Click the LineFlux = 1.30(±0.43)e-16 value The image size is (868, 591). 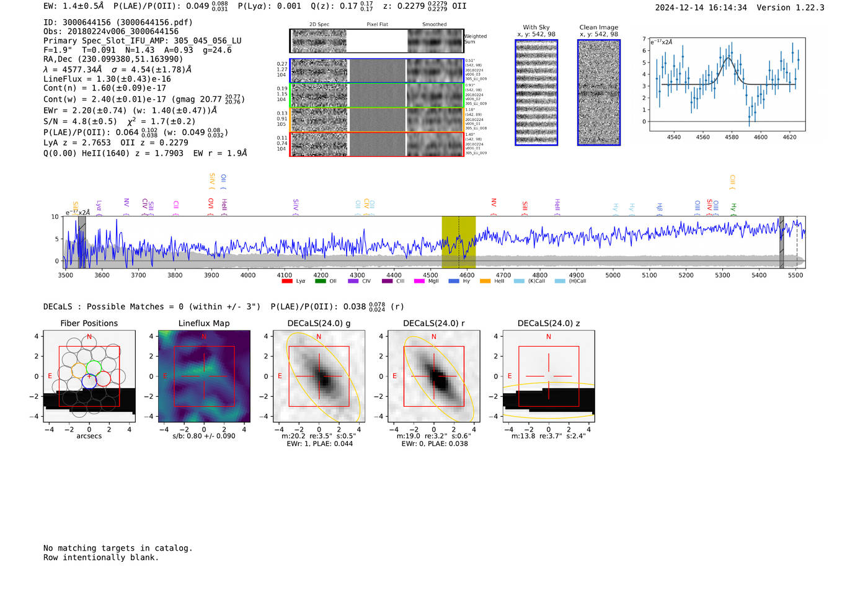click(x=107, y=79)
